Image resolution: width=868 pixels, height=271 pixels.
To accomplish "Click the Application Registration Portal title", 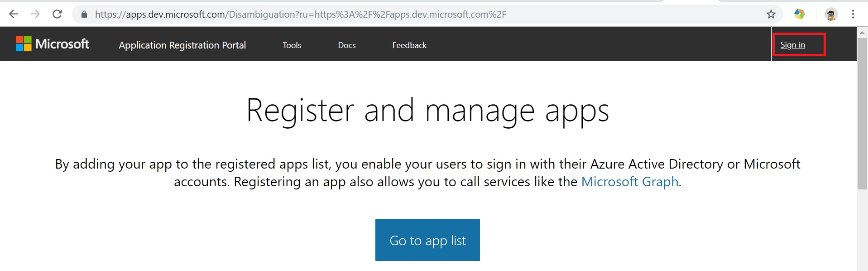I will [182, 45].
